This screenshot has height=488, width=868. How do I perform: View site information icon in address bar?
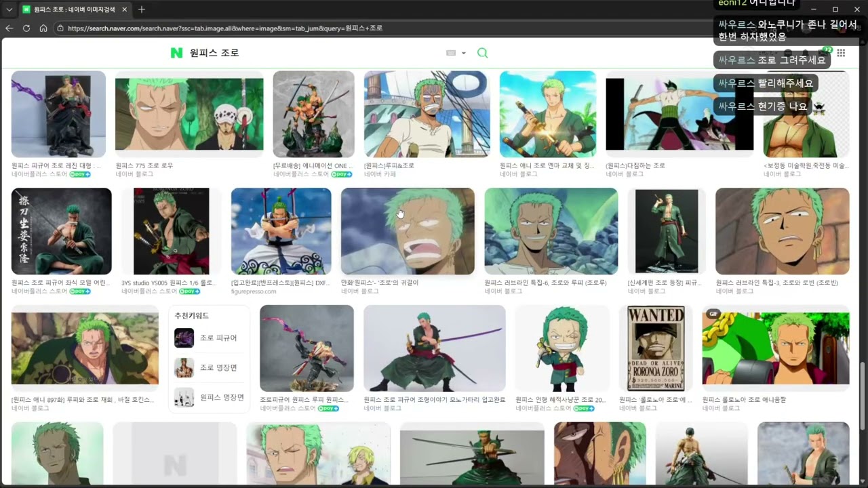click(x=60, y=28)
